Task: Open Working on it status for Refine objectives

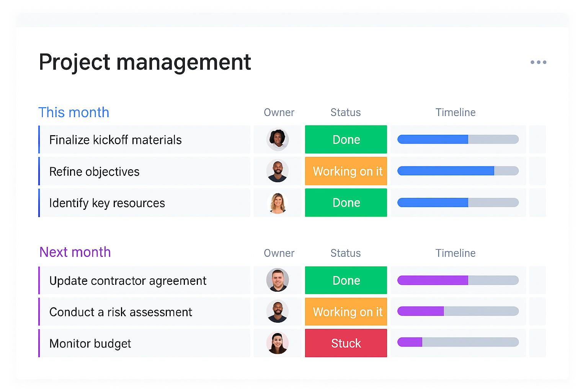Action: [346, 171]
